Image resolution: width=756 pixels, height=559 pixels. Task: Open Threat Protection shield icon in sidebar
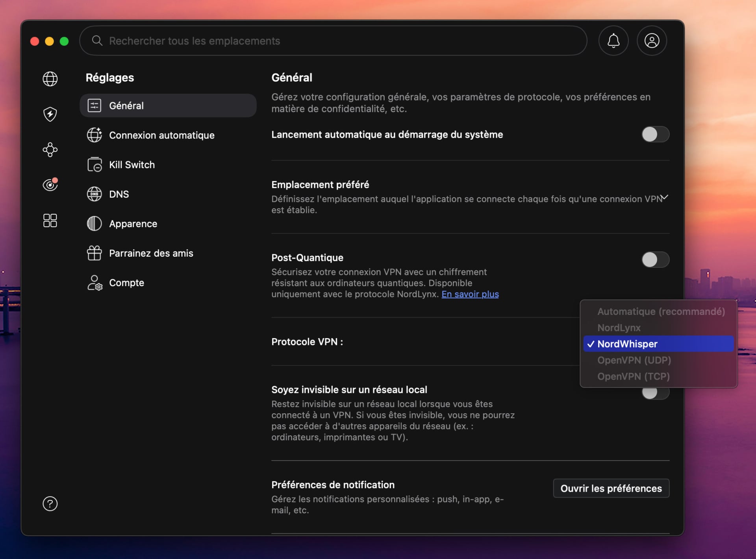(x=50, y=114)
